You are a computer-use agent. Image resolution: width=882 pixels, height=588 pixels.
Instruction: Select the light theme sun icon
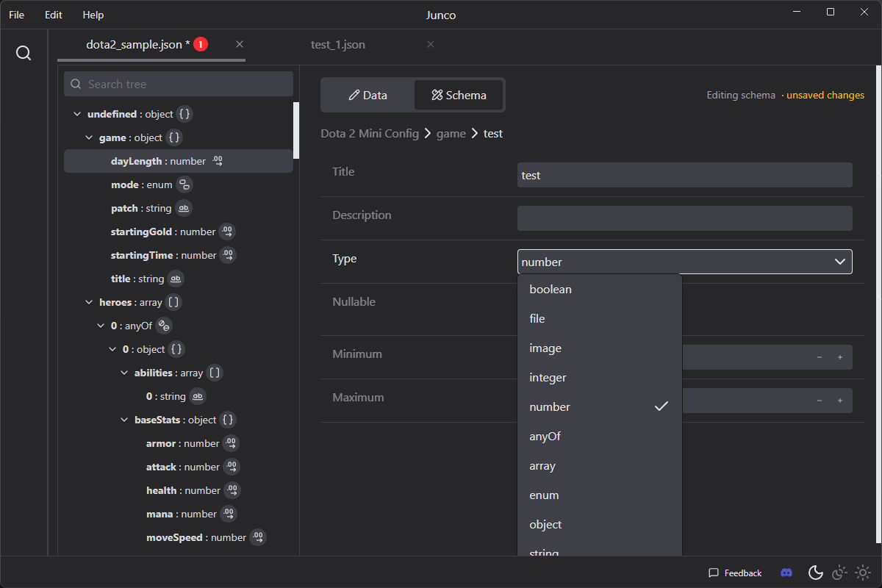click(x=863, y=573)
